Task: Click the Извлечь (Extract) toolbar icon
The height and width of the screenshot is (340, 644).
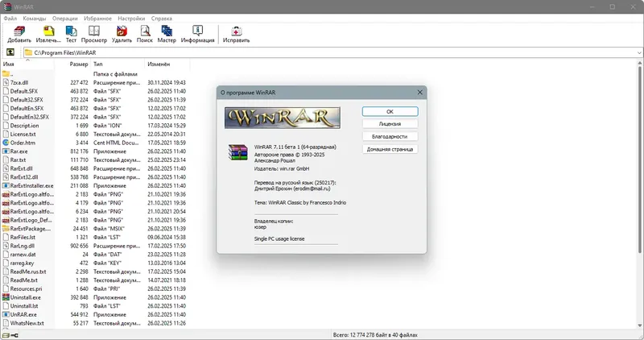Action: click(48, 31)
